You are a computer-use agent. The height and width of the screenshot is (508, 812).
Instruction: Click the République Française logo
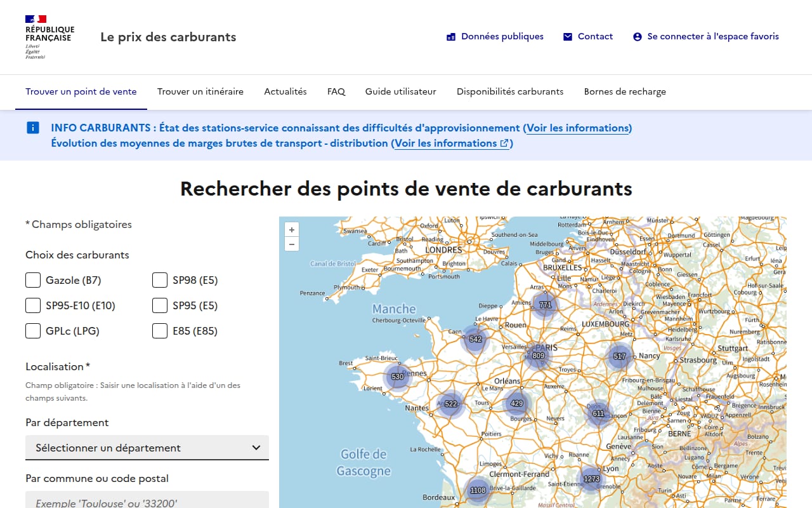point(49,37)
